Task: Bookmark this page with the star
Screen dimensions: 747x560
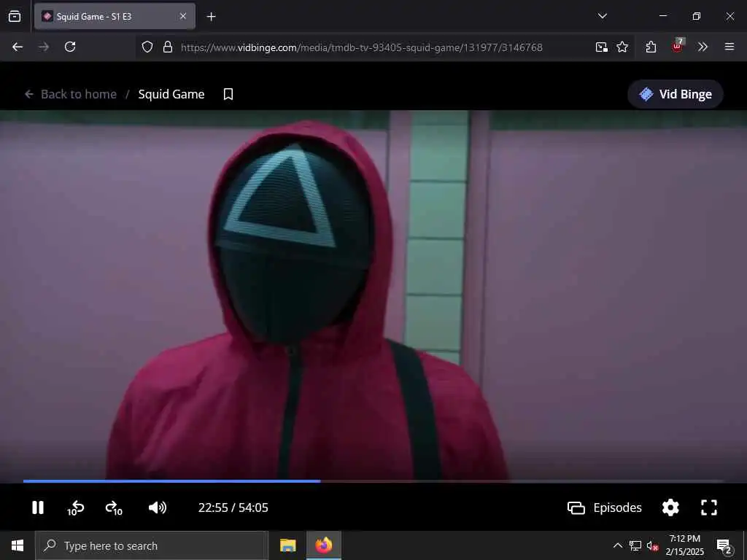Action: (x=622, y=47)
